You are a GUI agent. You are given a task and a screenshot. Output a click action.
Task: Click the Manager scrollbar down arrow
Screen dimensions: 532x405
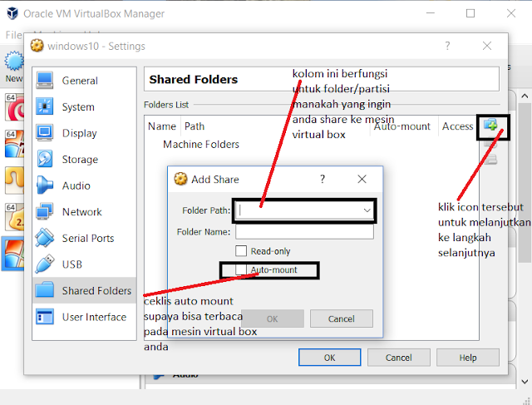pyautogui.click(x=525, y=382)
